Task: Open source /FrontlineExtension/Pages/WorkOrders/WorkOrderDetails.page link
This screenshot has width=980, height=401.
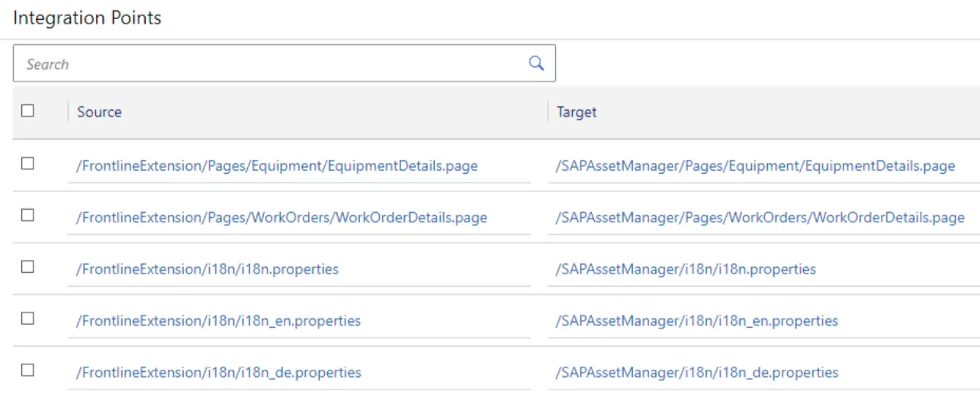Action: pyautogui.click(x=281, y=217)
